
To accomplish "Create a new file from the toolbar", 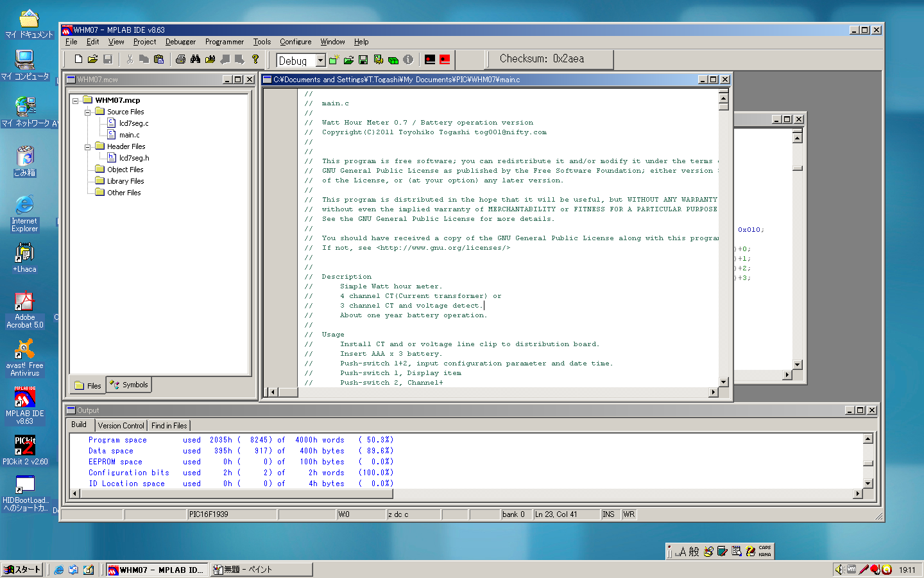I will click(78, 59).
